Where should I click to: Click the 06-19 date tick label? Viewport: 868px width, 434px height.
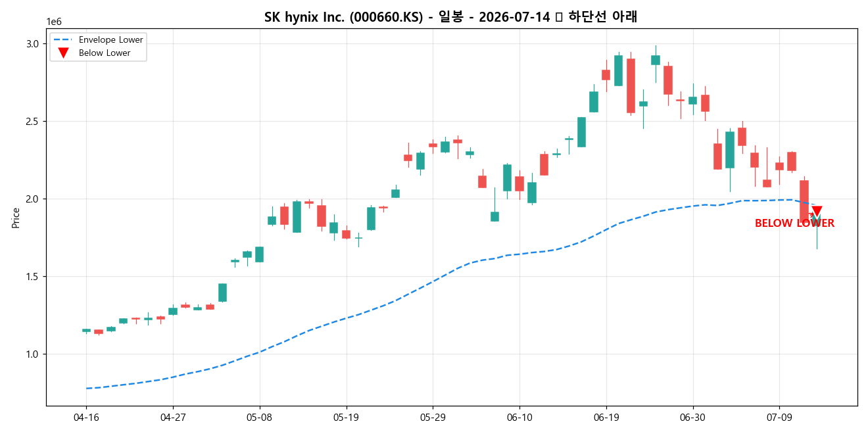pos(606,418)
